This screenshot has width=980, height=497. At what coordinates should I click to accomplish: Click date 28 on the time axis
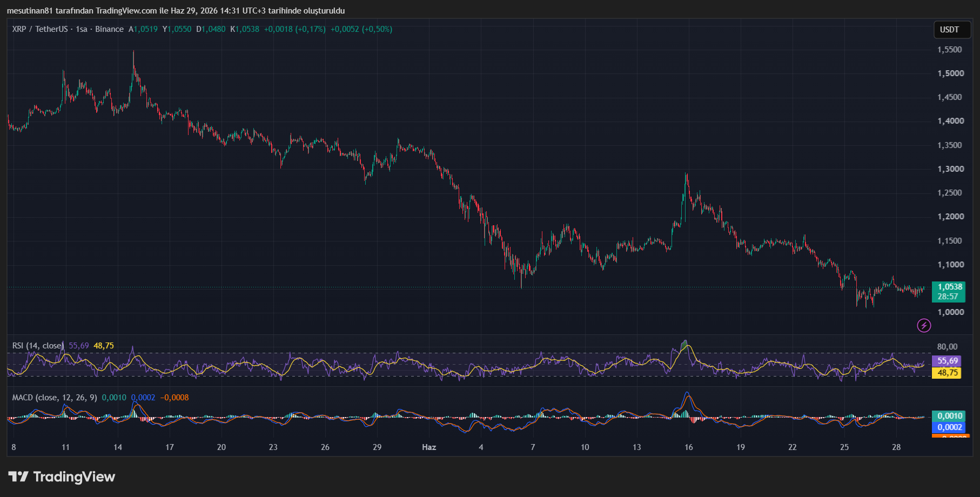[896, 447]
